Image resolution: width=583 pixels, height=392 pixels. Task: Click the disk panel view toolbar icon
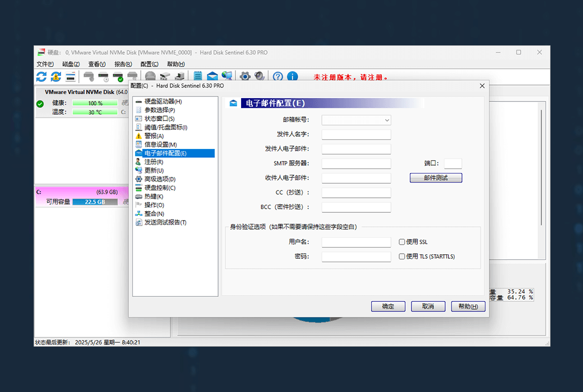70,77
